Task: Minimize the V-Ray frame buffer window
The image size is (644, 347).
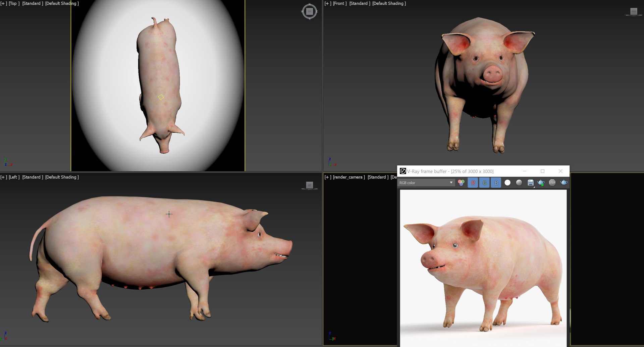Action: (x=524, y=171)
